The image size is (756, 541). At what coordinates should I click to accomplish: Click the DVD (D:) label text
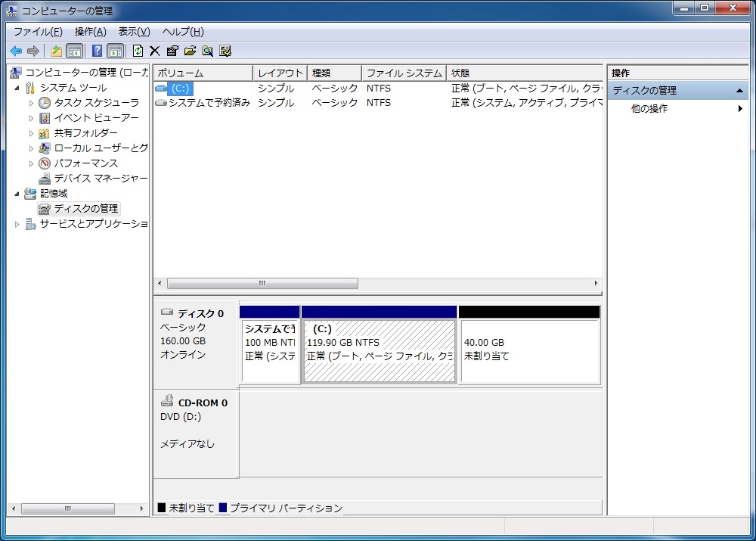181,416
